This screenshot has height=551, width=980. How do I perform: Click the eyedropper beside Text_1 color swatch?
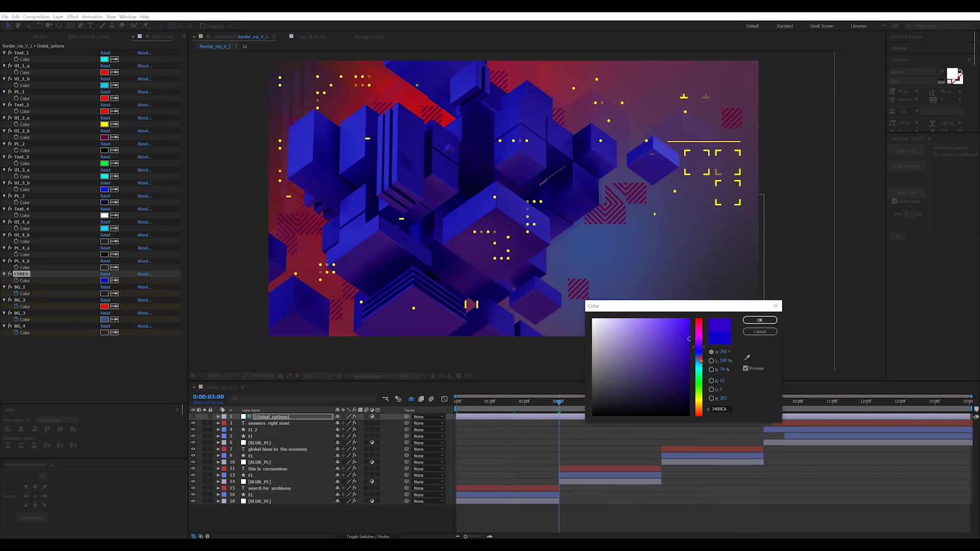coord(114,59)
